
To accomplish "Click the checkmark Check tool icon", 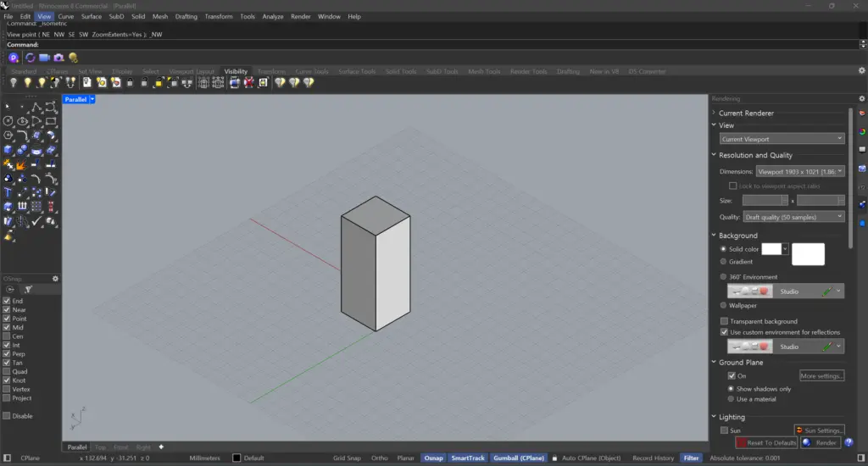I will 36,221.
